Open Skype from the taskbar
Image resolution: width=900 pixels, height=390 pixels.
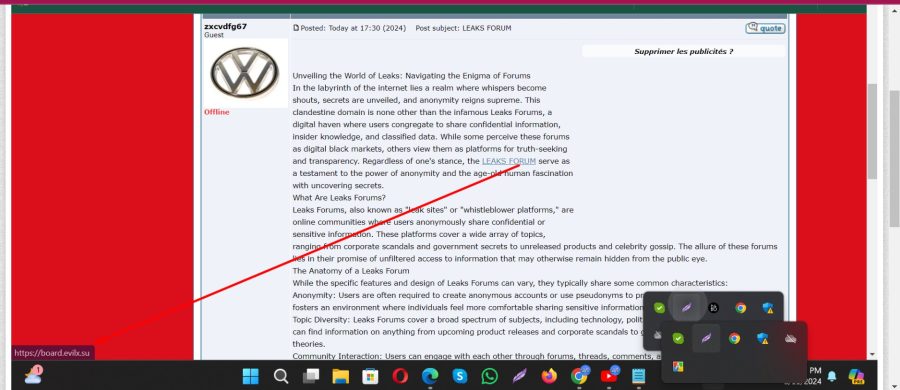[460, 376]
